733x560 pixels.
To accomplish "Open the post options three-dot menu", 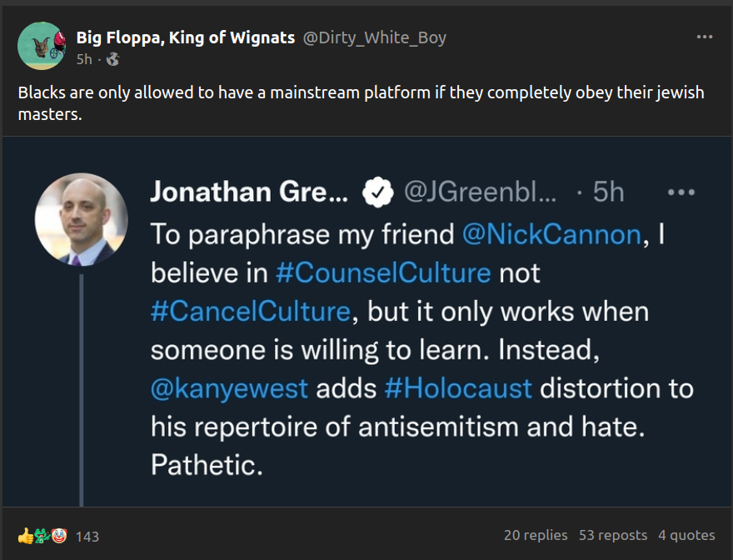I will click(705, 37).
